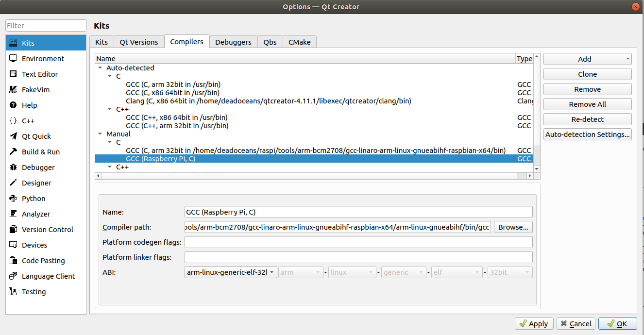Select the Clang (C, x86 64bit) compiler row
The width and height of the screenshot is (644, 335).
click(x=314, y=101)
